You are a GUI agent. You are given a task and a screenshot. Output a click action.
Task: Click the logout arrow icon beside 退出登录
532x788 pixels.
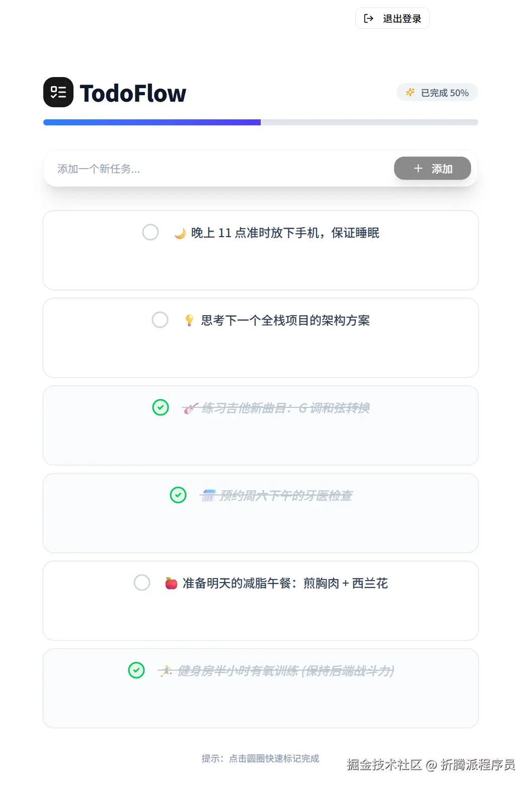click(x=368, y=18)
